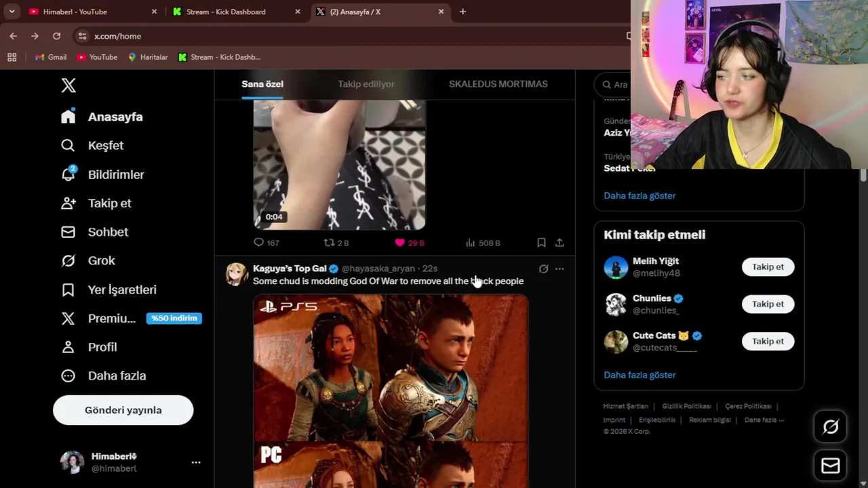This screenshot has width=868, height=488.
Task: Open YouTube bookmark in bookmarks bar
Action: tap(97, 58)
